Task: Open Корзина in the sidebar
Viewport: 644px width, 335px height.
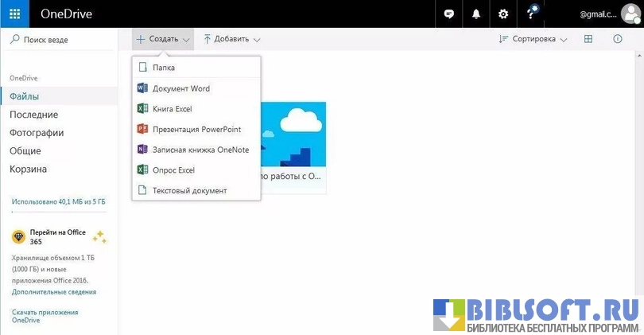Action: (28, 169)
